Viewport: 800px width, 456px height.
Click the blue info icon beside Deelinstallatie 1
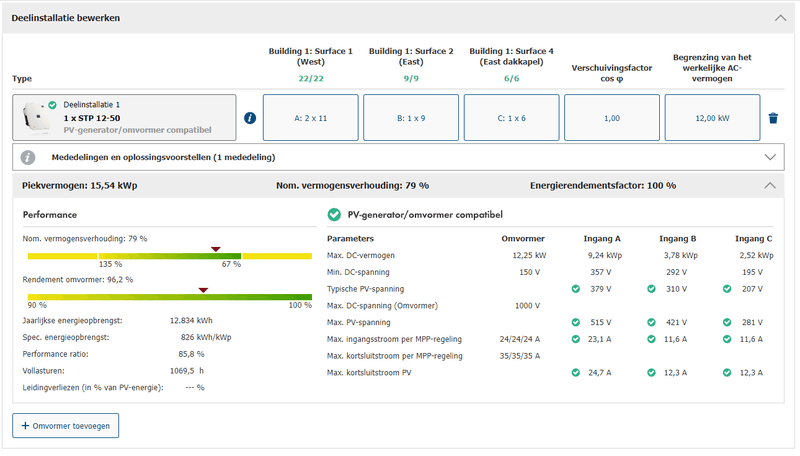(250, 118)
